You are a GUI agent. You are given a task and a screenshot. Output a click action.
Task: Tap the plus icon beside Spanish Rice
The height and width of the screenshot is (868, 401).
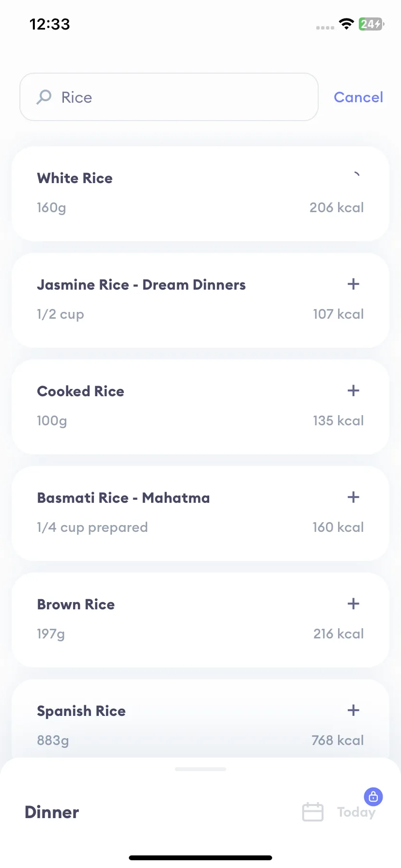point(354,710)
